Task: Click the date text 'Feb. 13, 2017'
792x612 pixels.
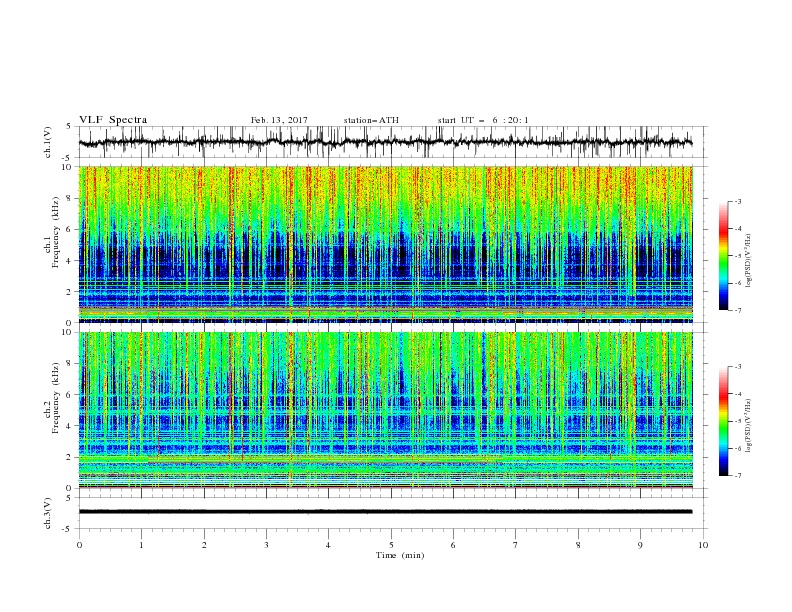Action: (279, 120)
